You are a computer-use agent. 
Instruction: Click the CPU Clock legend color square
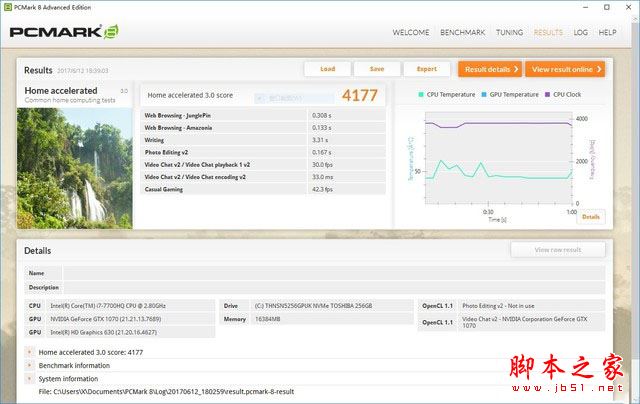tap(547, 94)
